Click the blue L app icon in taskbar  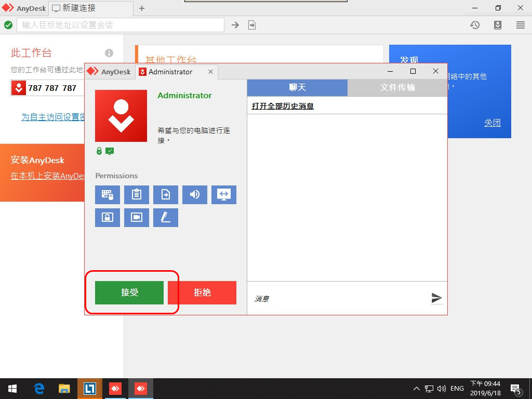tap(89, 389)
